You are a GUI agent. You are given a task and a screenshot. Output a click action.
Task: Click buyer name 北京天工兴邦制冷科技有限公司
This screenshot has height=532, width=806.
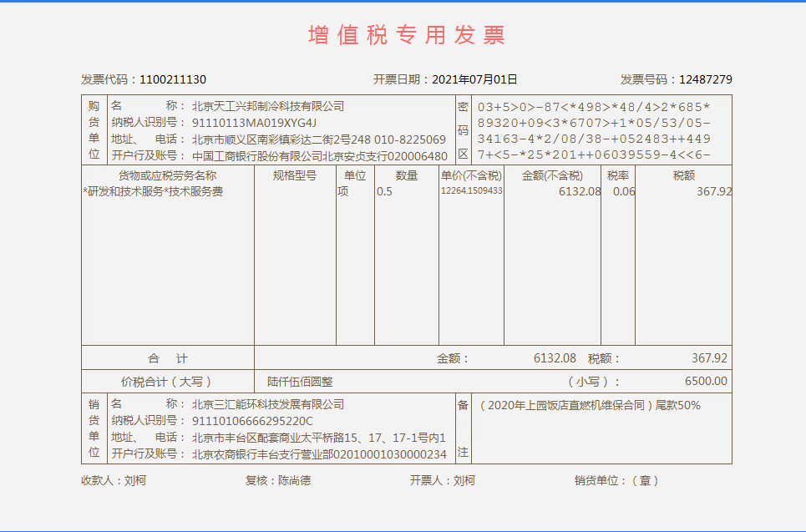coord(268,106)
